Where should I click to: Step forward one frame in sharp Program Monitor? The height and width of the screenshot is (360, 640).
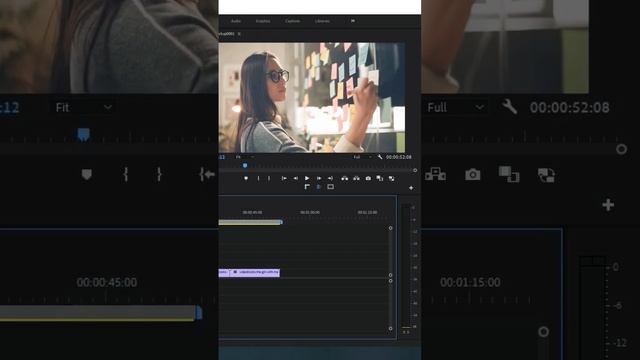pos(319,178)
